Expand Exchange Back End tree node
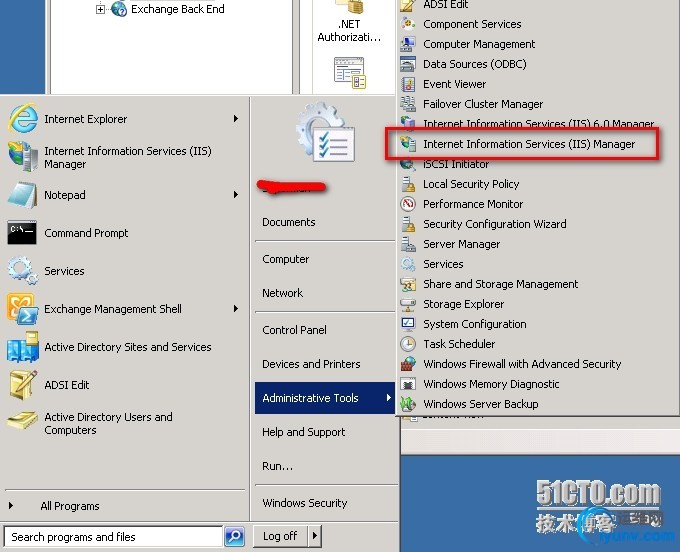680x552 pixels. (100, 9)
